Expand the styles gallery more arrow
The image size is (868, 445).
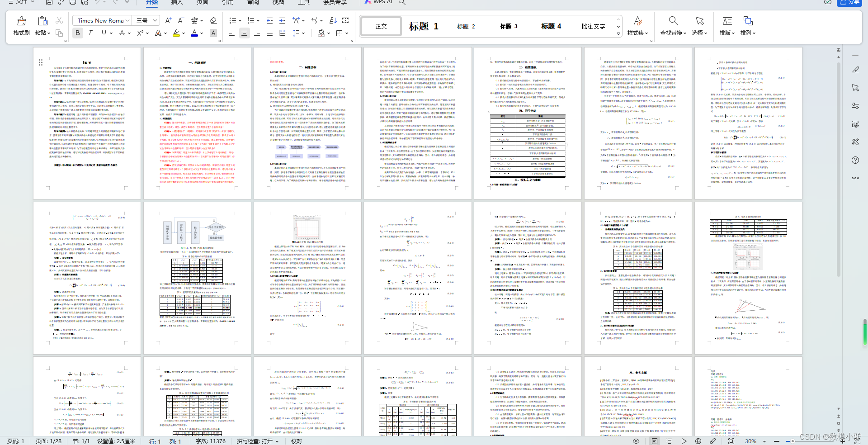pos(618,33)
